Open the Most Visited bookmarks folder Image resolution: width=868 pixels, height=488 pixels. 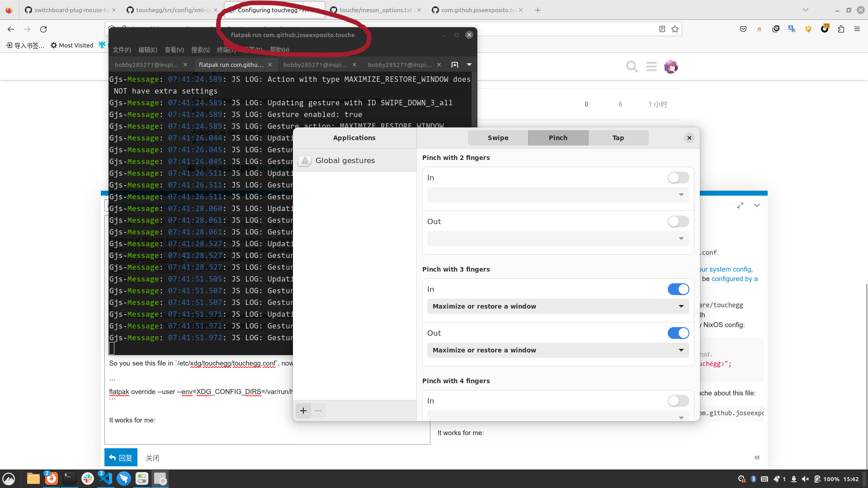tap(72, 45)
